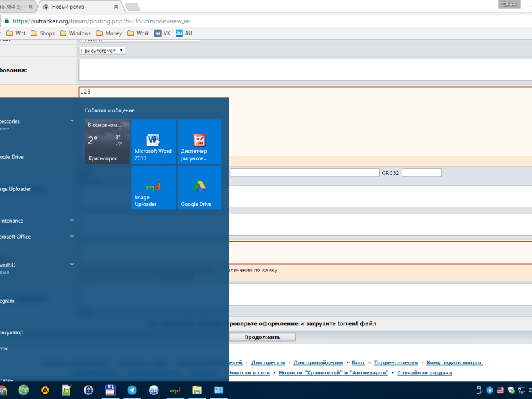This screenshot has width=532, height=399.
Task: Open the Для провайдеров link
Action: pos(319,362)
